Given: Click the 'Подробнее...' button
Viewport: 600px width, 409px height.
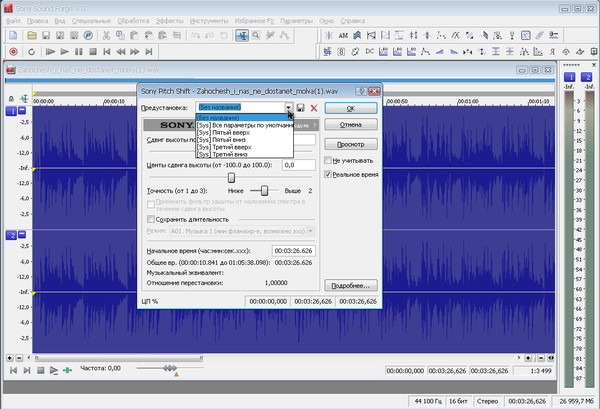Looking at the screenshot, I should pyautogui.click(x=351, y=286).
